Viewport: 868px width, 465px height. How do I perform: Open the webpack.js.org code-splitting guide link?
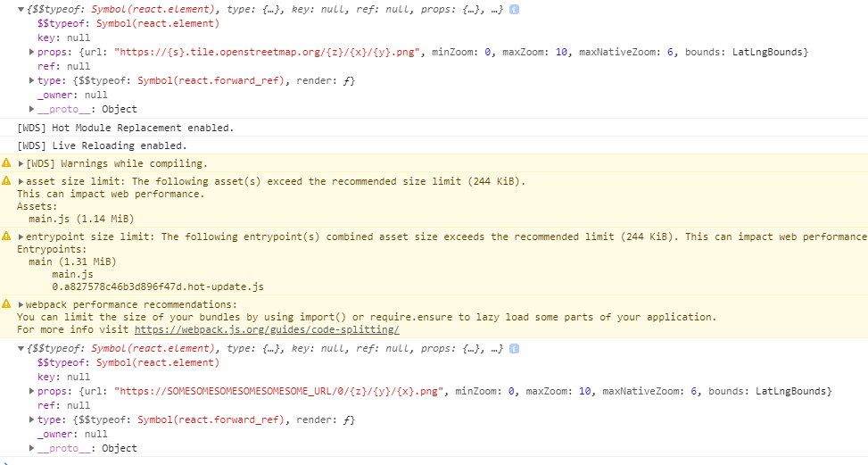(267, 329)
